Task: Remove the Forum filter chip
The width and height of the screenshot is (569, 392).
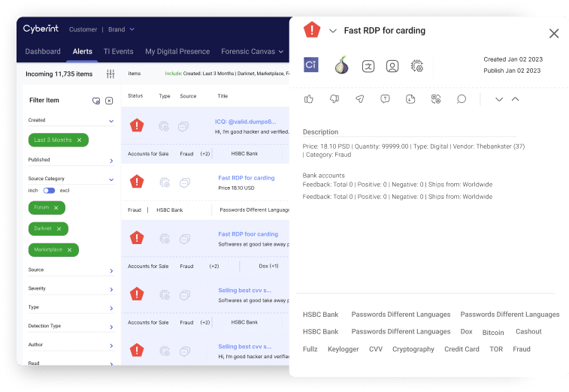Action: pyautogui.click(x=56, y=208)
